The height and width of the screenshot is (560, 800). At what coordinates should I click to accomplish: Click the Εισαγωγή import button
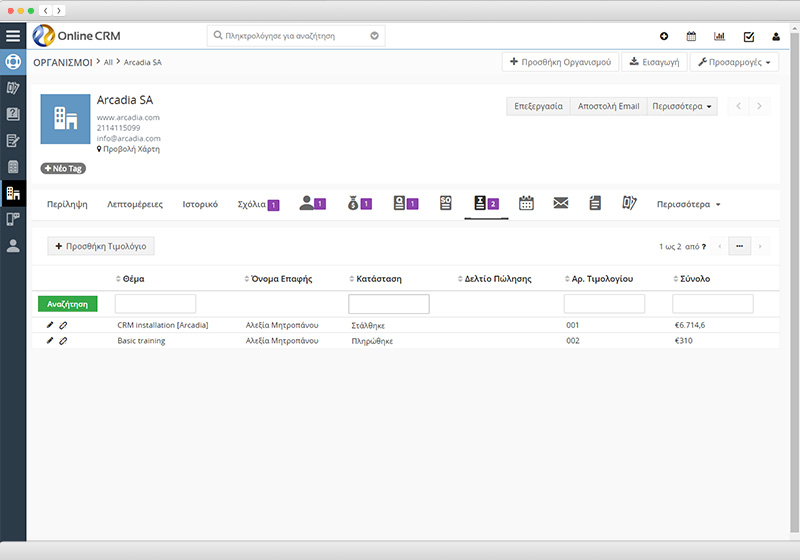pyautogui.click(x=654, y=62)
